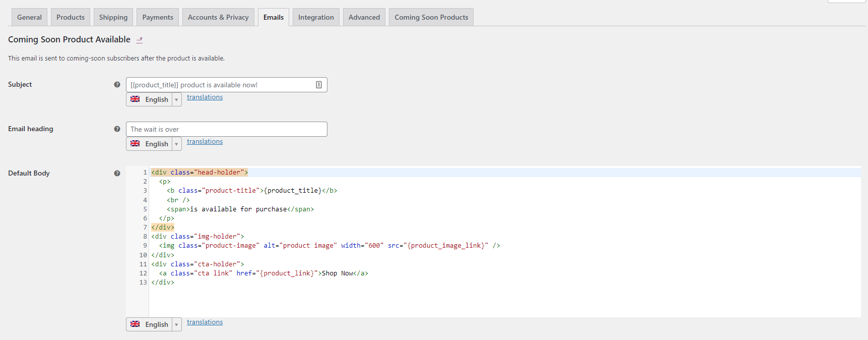Select the Emails tab
This screenshot has height=340, width=868.
274,17
